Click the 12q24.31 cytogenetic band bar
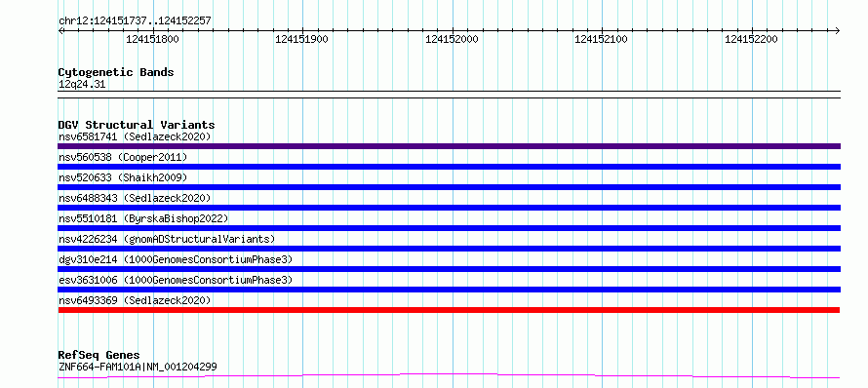Image resolution: width=868 pixels, height=388 pixels. pyautogui.click(x=449, y=95)
